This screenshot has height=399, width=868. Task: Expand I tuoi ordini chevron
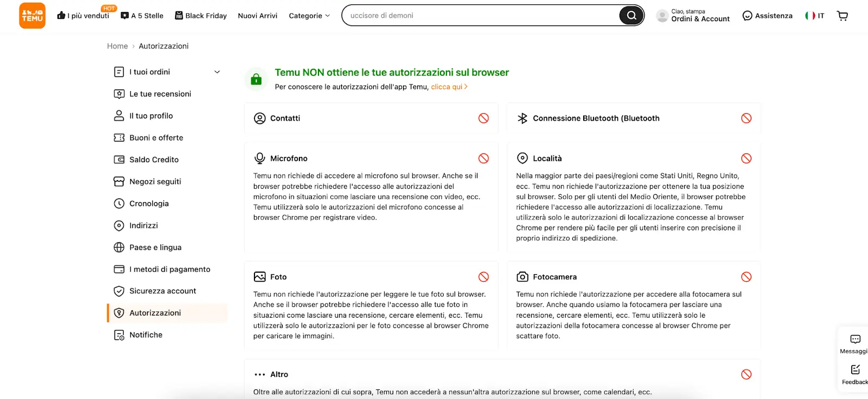(217, 72)
